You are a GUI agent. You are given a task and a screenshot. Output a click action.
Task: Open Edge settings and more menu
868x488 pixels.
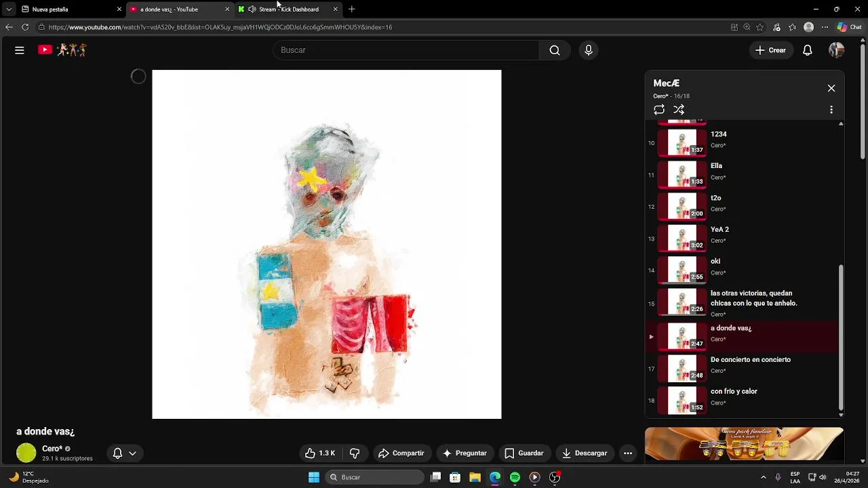[x=825, y=27]
